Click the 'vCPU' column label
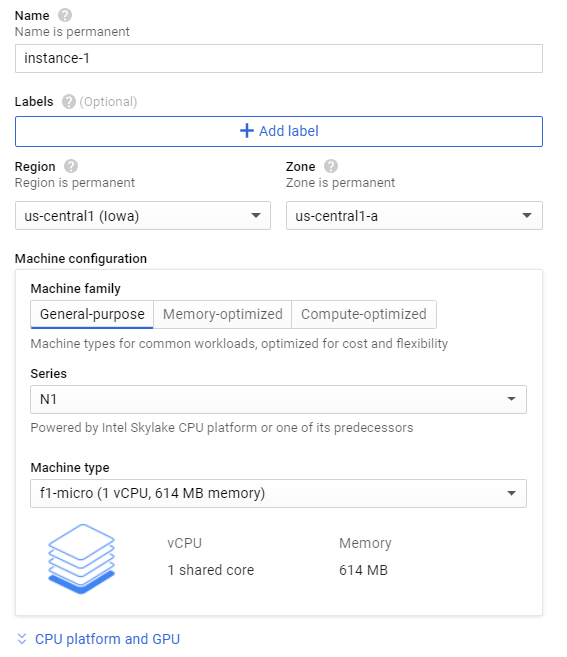The width and height of the screenshot is (567, 657). point(184,543)
